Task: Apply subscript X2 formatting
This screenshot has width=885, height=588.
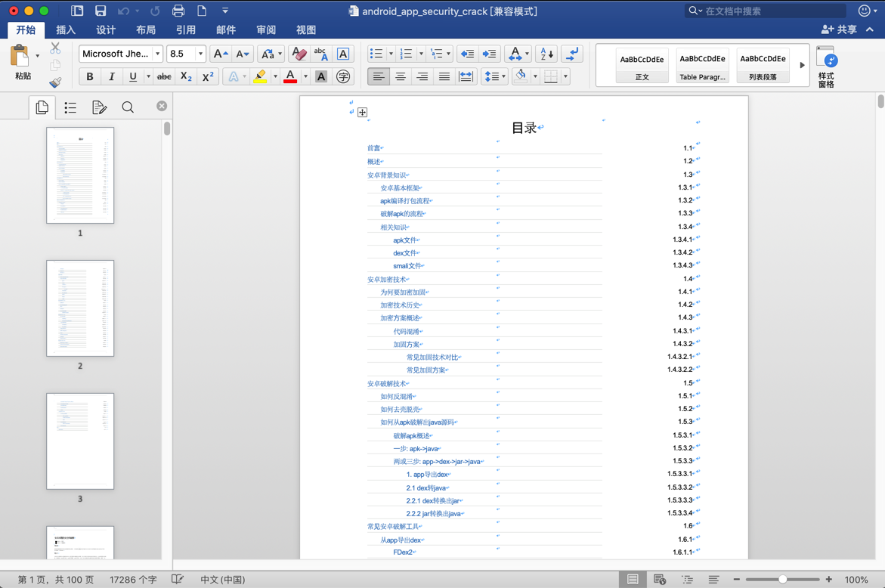Action: click(186, 76)
